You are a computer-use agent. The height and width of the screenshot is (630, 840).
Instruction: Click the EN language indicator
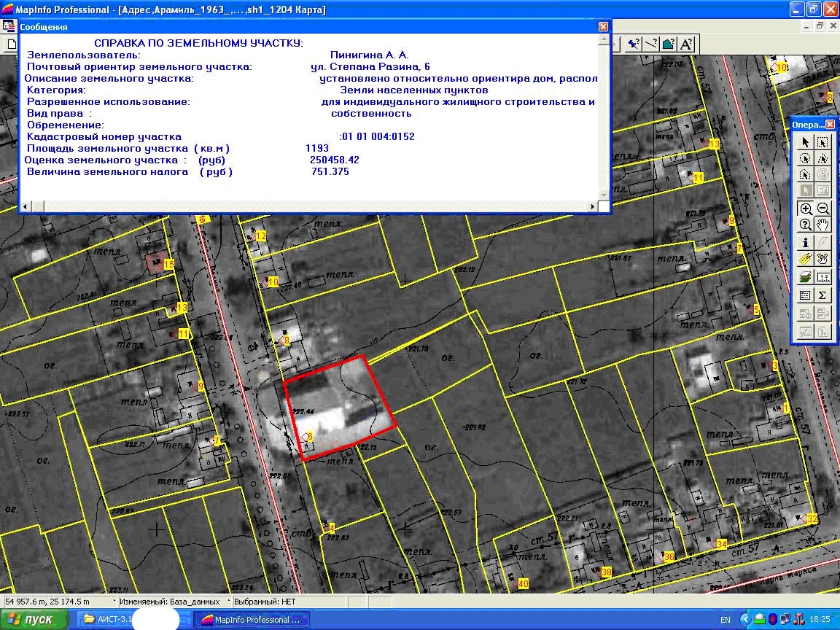pos(726,620)
